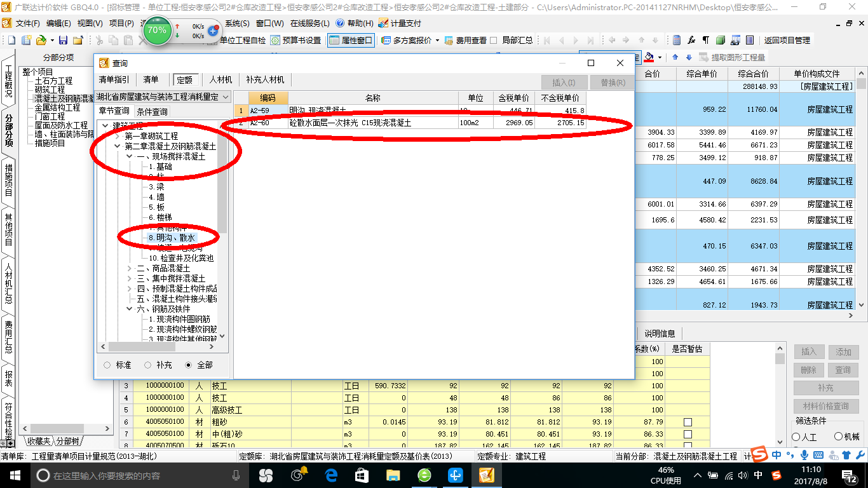Open 预算书设置 settings
Image resolution: width=868 pixels, height=488 pixels.
point(295,40)
